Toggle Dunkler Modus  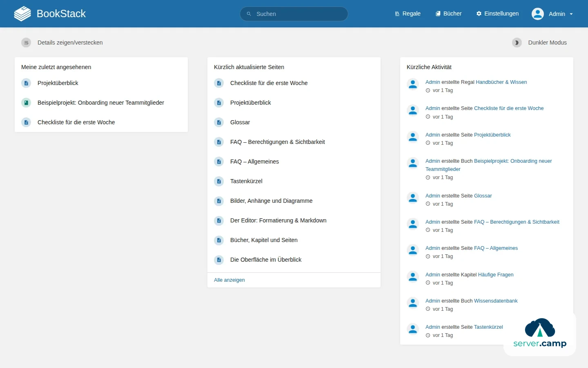pos(539,43)
